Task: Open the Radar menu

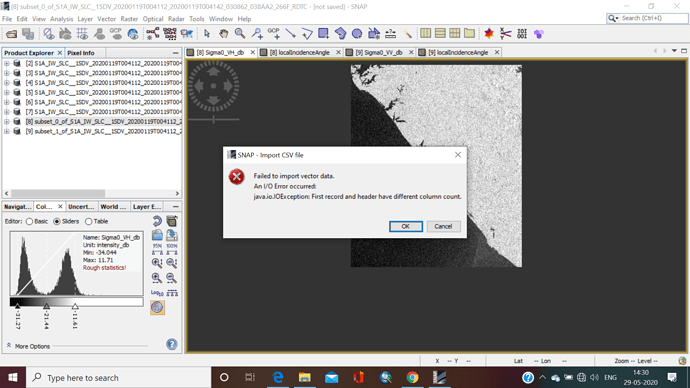Action: pos(176,19)
